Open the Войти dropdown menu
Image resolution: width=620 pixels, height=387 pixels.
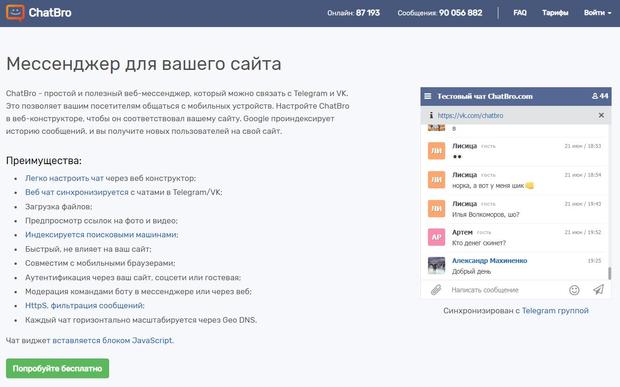pyautogui.click(x=597, y=13)
